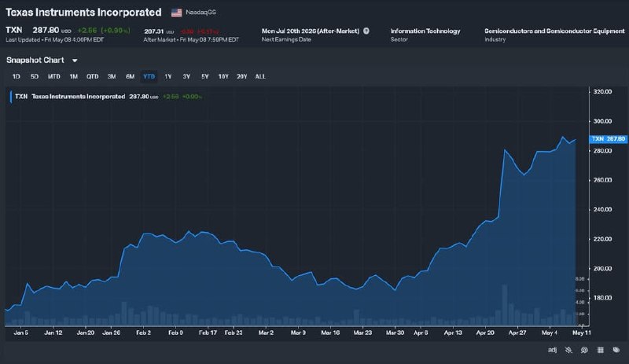Toggle the adj price adjustment control

[x=553, y=350]
